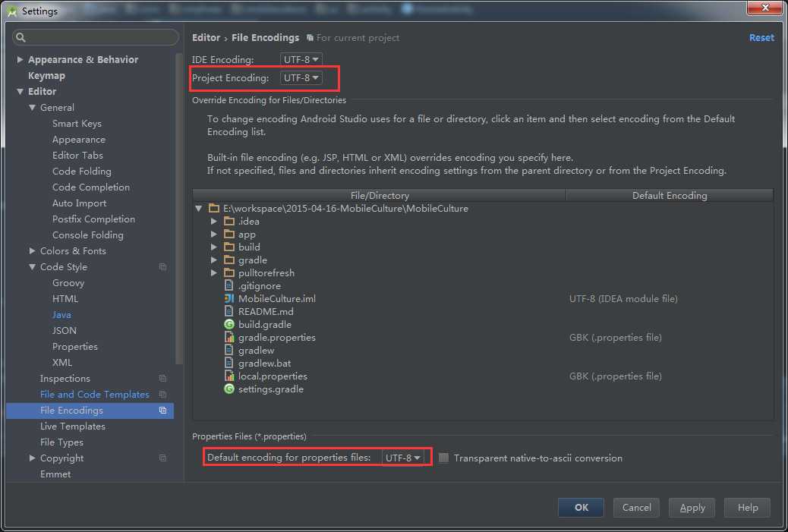Image resolution: width=788 pixels, height=532 pixels.
Task: Close the Settings dialog
Action: click(x=764, y=8)
